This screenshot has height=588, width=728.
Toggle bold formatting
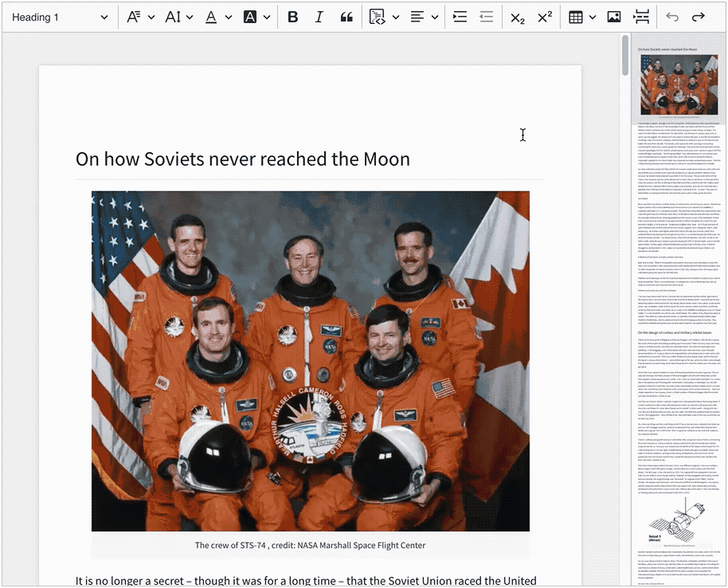[x=292, y=18]
